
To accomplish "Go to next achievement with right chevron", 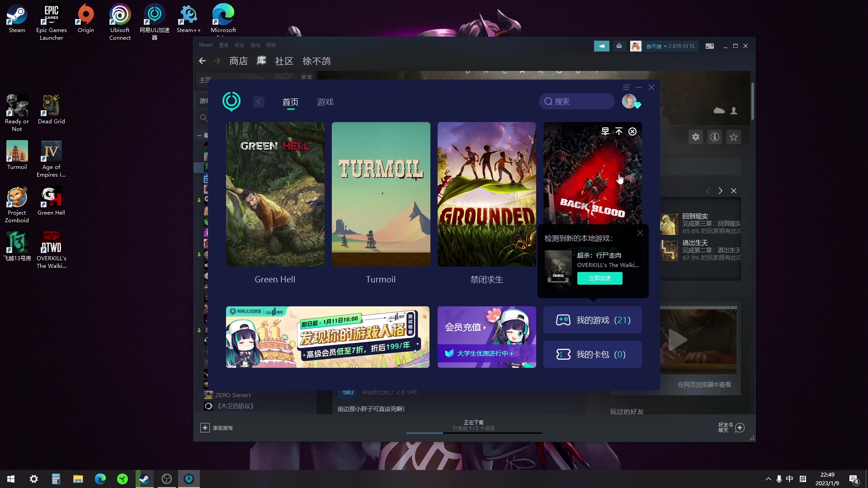I will 721,191.
